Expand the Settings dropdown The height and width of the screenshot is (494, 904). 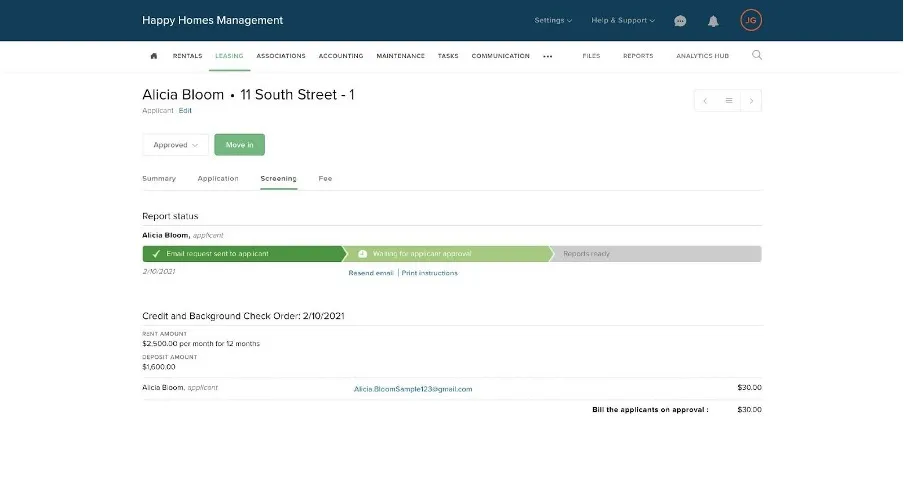[x=553, y=20]
